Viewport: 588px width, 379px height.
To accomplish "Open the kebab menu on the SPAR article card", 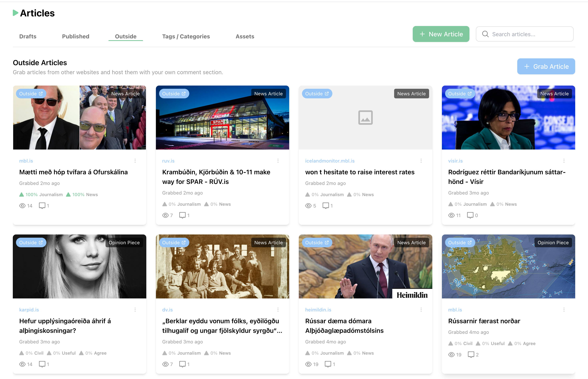I will (278, 161).
